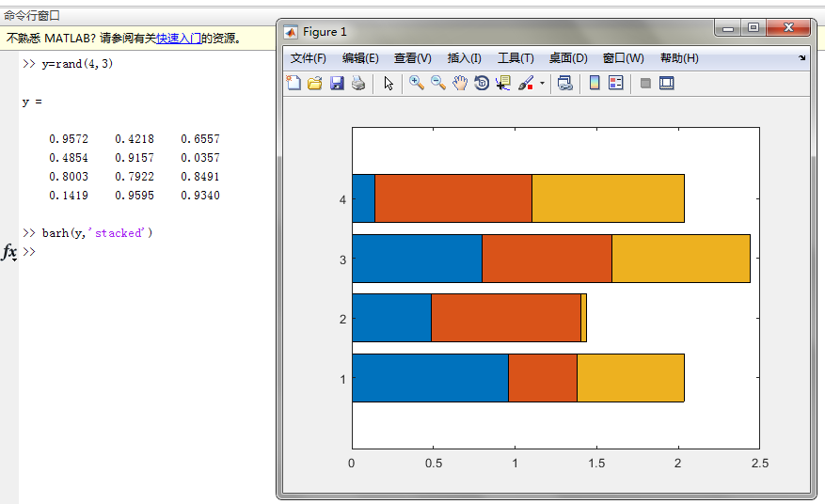The image size is (825, 504).
Task: Click the Link Plot icon
Action: point(564,83)
